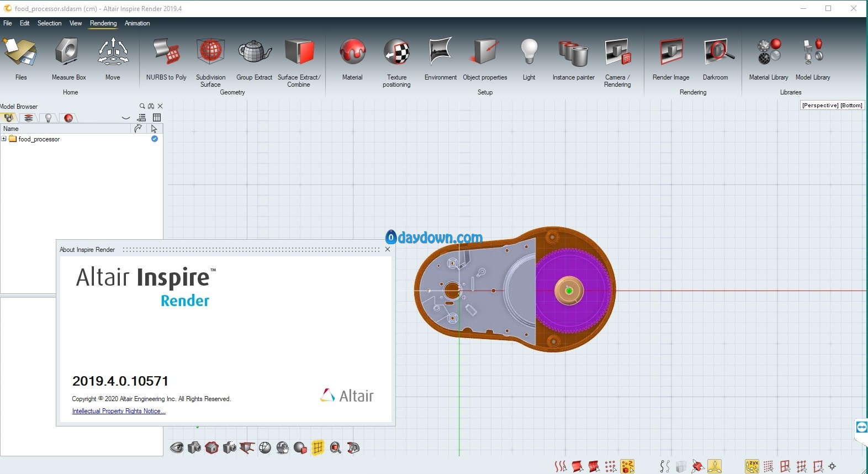868x474 pixels.
Task: Switch to the Rendering ribbon tab
Action: tap(103, 23)
